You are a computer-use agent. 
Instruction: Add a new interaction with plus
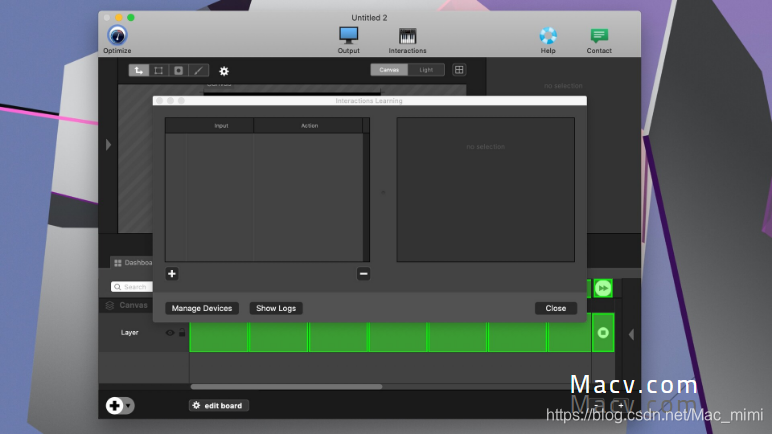click(172, 274)
